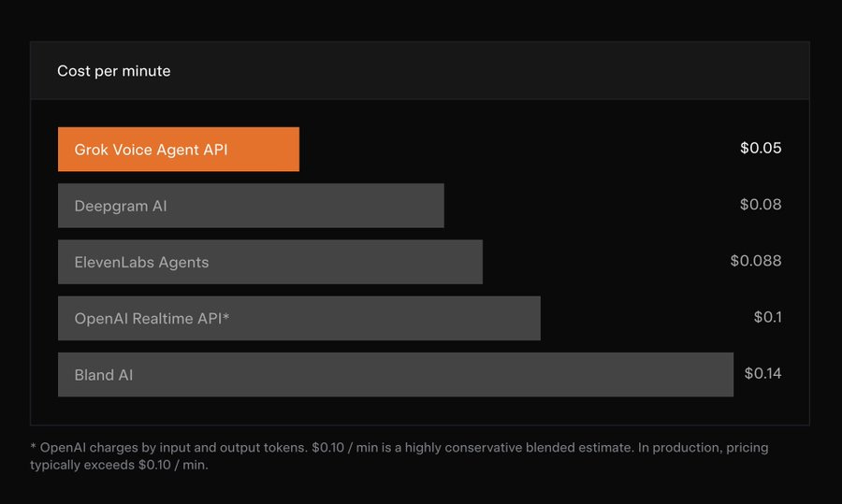Click the $0.05 price value
This screenshot has width=842, height=504.
pos(761,148)
